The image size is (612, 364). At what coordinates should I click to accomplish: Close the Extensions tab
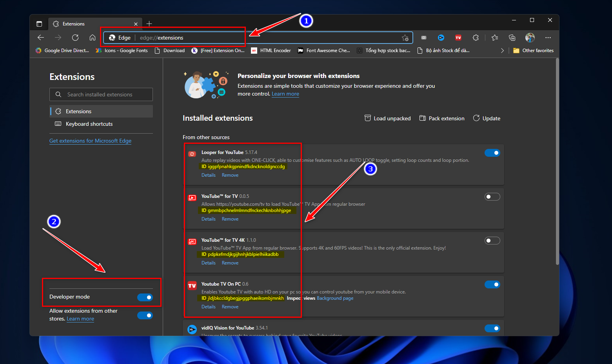tap(136, 24)
